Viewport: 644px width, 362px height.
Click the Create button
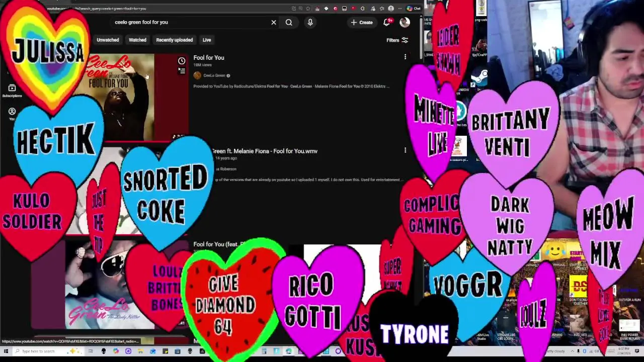point(362,22)
